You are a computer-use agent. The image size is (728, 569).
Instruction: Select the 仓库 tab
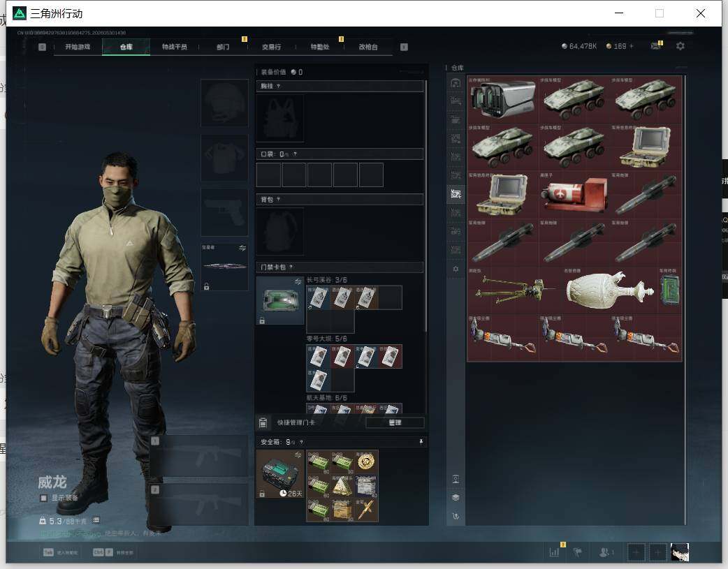point(126,47)
